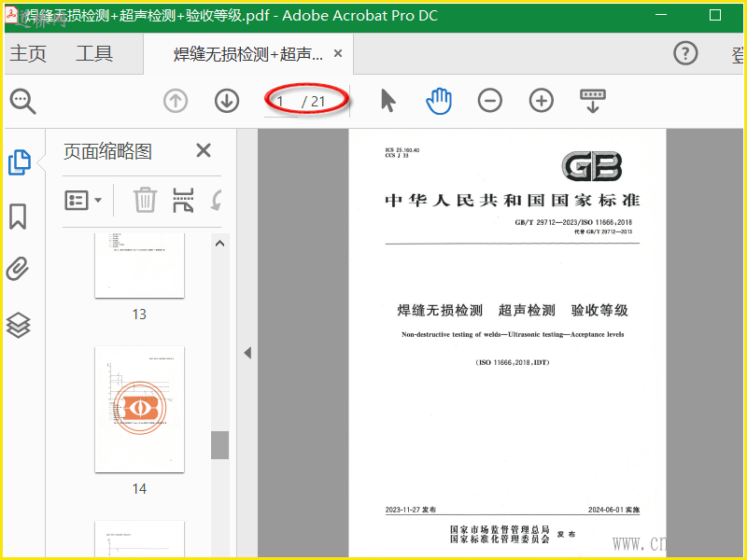This screenshot has width=747, height=560.
Task: Click the 中华人民共和国国家标准 heading
Action: (512, 201)
